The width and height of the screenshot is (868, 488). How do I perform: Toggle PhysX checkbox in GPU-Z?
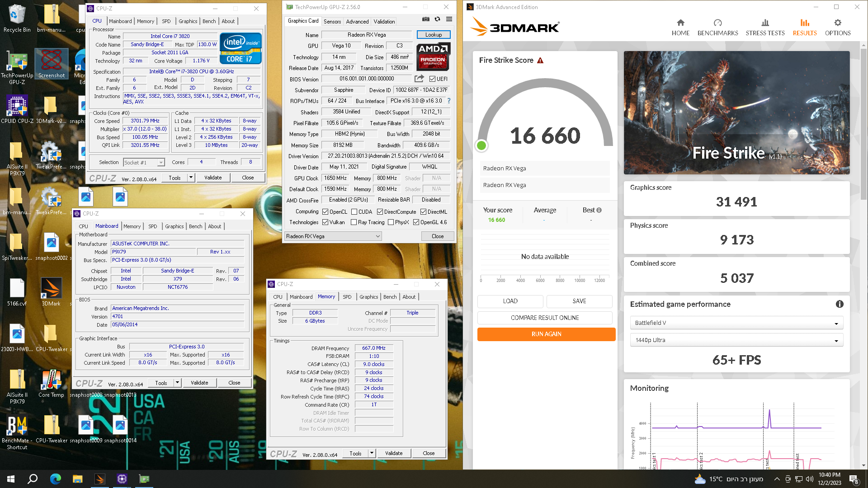pyautogui.click(x=391, y=222)
